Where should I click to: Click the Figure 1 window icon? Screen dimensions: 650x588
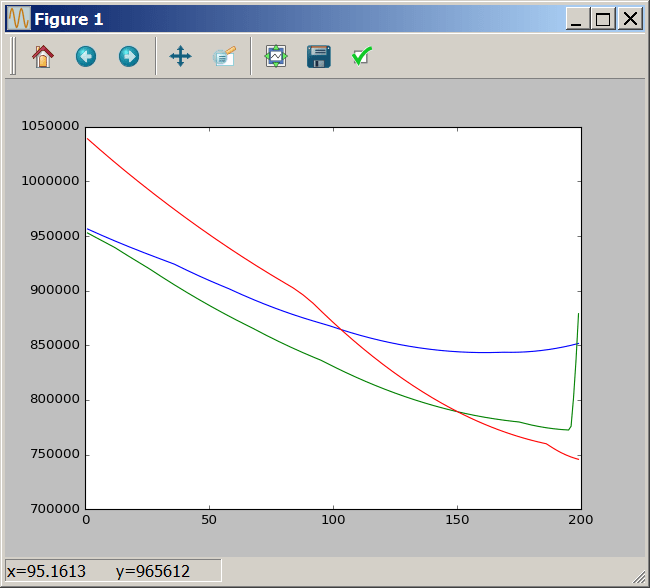click(x=19, y=18)
